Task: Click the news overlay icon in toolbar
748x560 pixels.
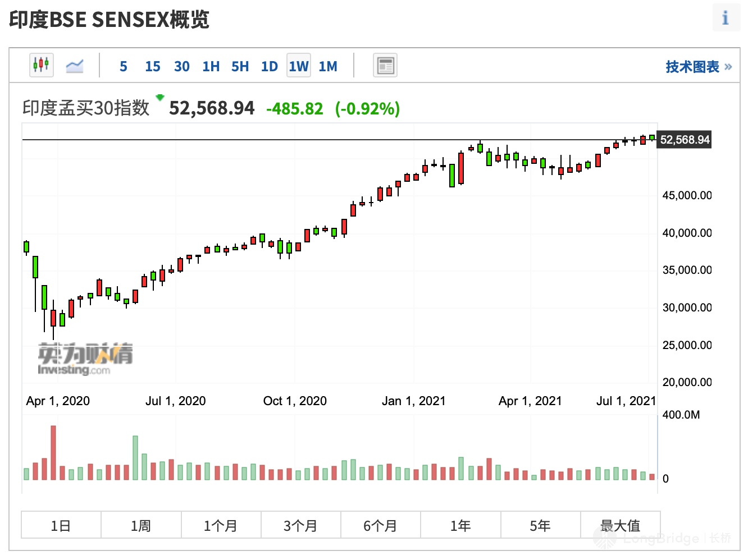Action: pos(385,66)
